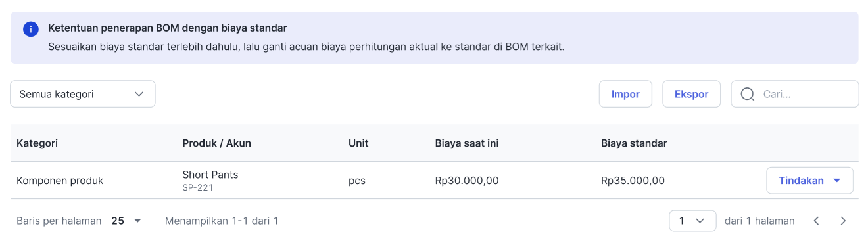Click the Impor button
Screen dimensions: 868x249
coord(625,94)
